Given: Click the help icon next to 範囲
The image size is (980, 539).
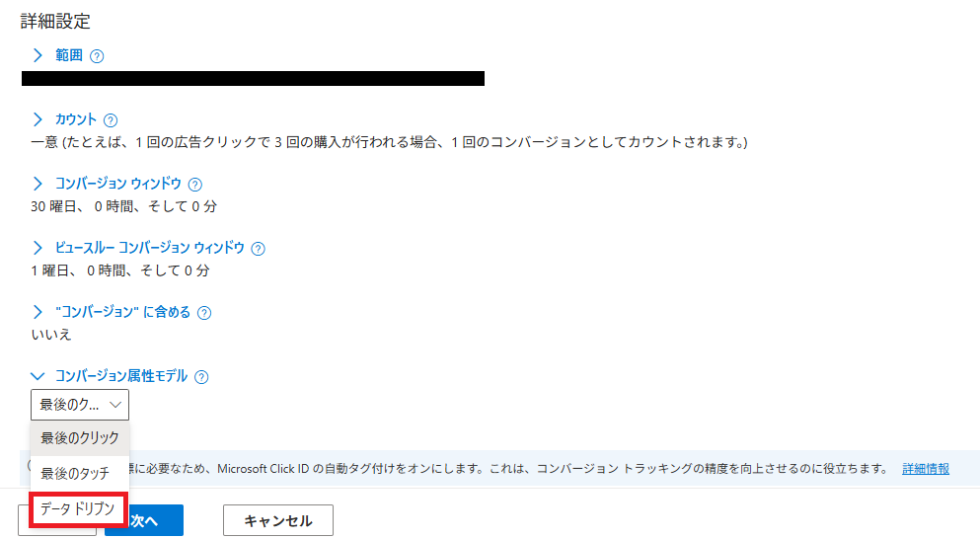Looking at the screenshot, I should point(97,56).
